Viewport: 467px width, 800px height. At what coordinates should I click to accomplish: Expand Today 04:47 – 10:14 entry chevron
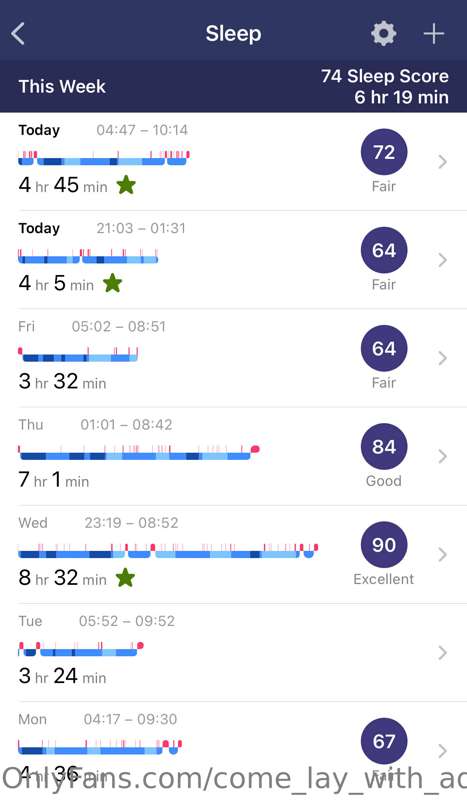(443, 162)
